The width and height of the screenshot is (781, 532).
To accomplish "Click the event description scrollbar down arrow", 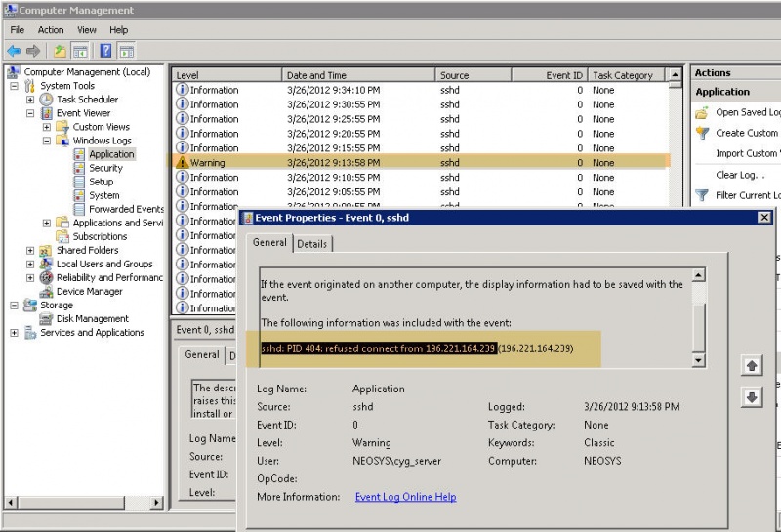I will click(699, 360).
